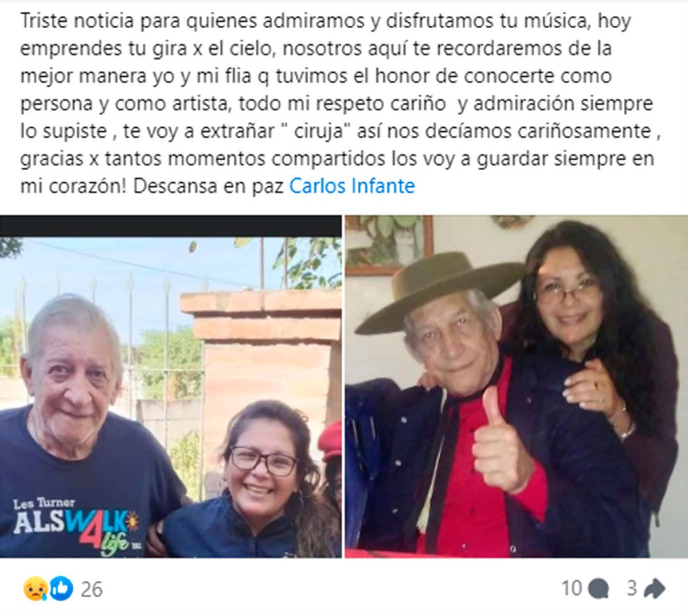Click the thumbs-up hand gesture in right photo
This screenshot has height=616, width=688.
click(x=500, y=438)
